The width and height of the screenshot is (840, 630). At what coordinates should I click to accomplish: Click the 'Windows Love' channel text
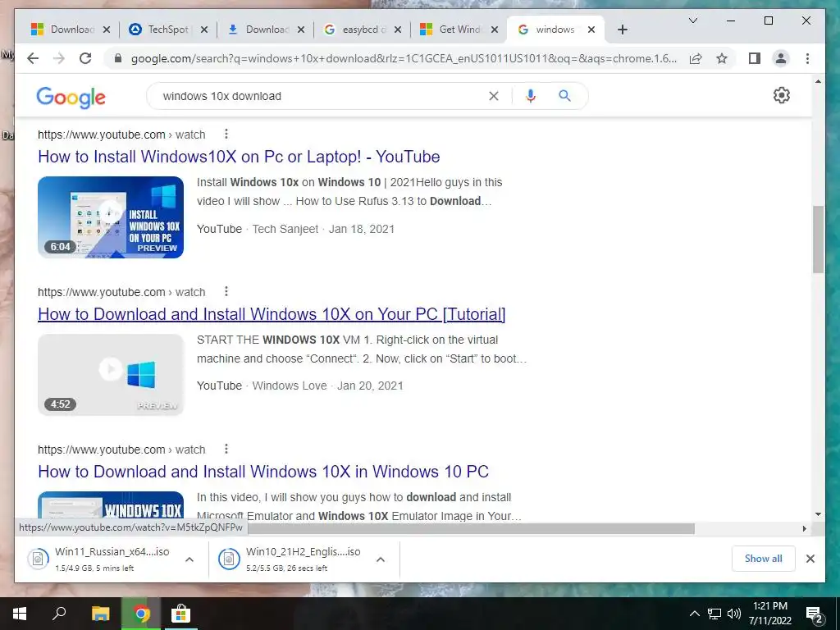click(x=290, y=386)
